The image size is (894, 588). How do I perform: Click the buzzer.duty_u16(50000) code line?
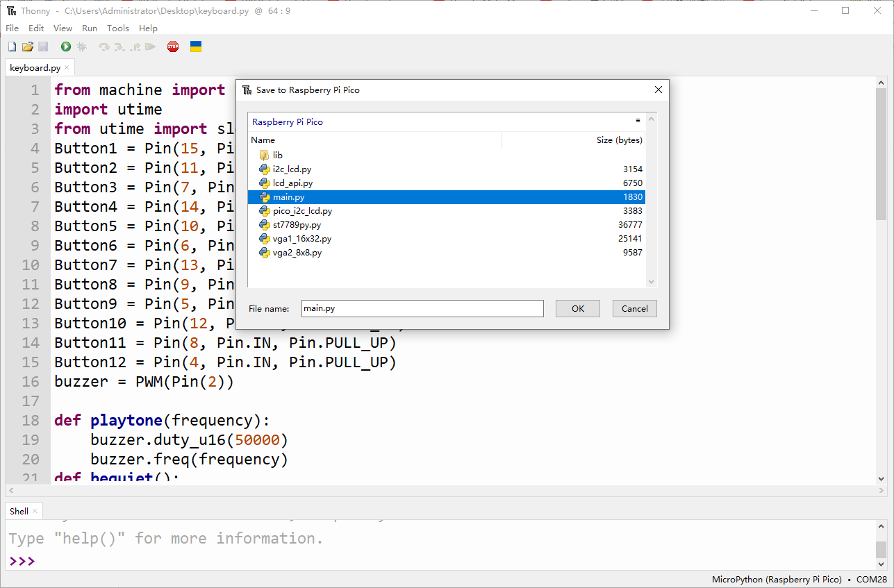(189, 439)
